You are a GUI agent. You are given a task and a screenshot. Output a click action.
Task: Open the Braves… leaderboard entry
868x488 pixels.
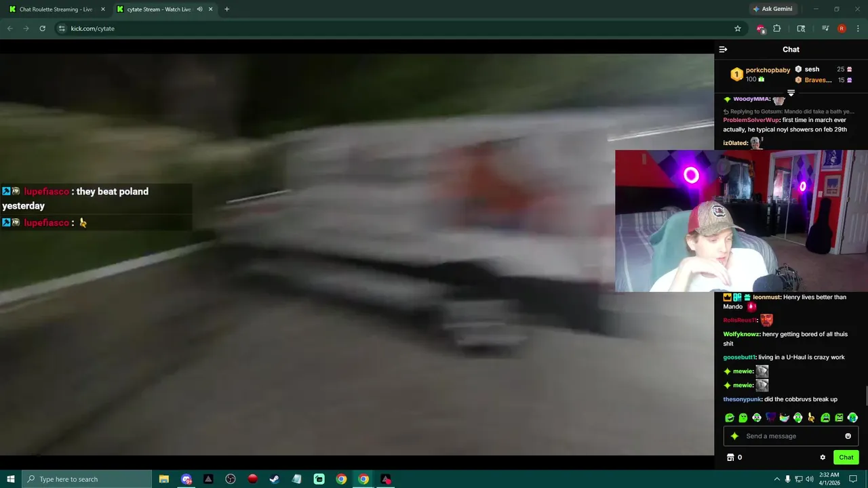(x=824, y=80)
